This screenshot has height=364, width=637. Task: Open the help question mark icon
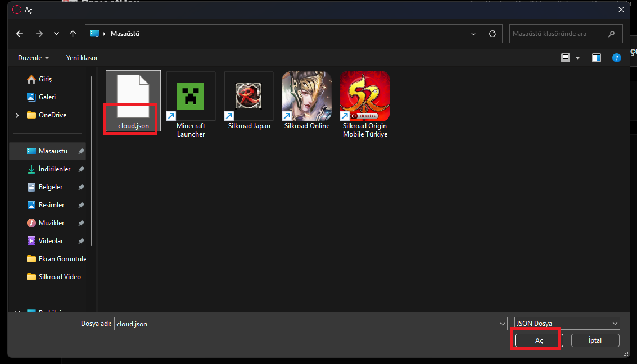(617, 58)
